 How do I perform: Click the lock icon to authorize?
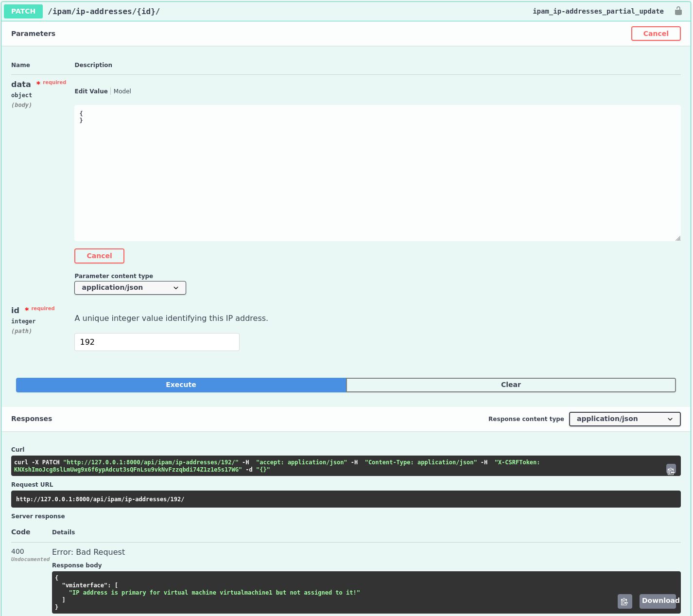(x=678, y=10)
